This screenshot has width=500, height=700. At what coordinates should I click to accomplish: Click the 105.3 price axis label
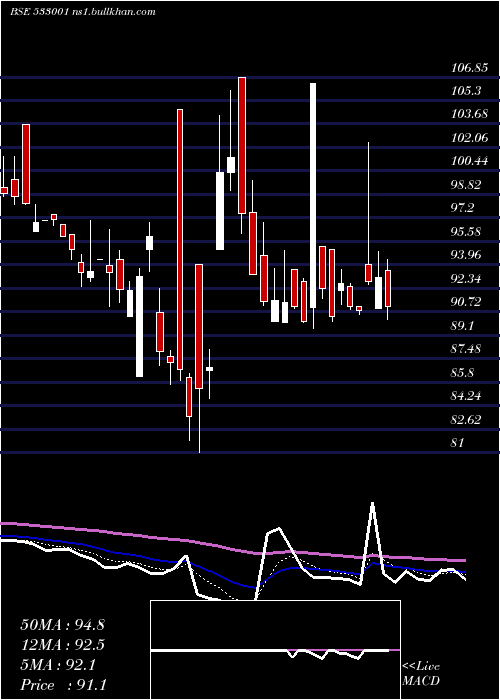click(467, 91)
